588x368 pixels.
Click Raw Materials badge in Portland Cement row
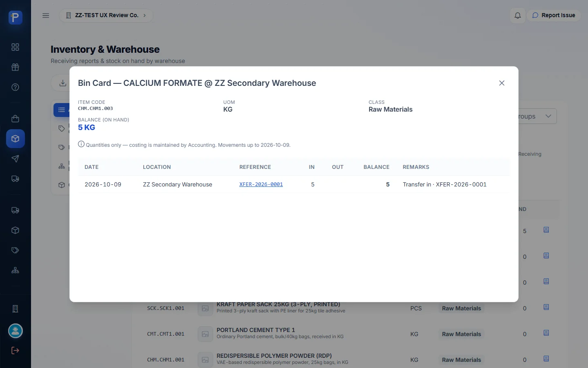click(x=461, y=334)
